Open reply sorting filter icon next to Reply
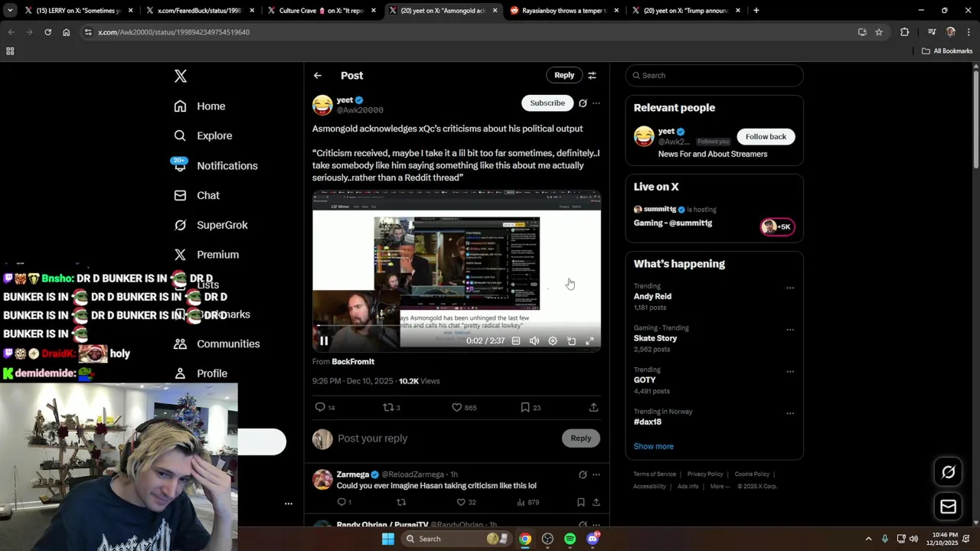 [592, 75]
